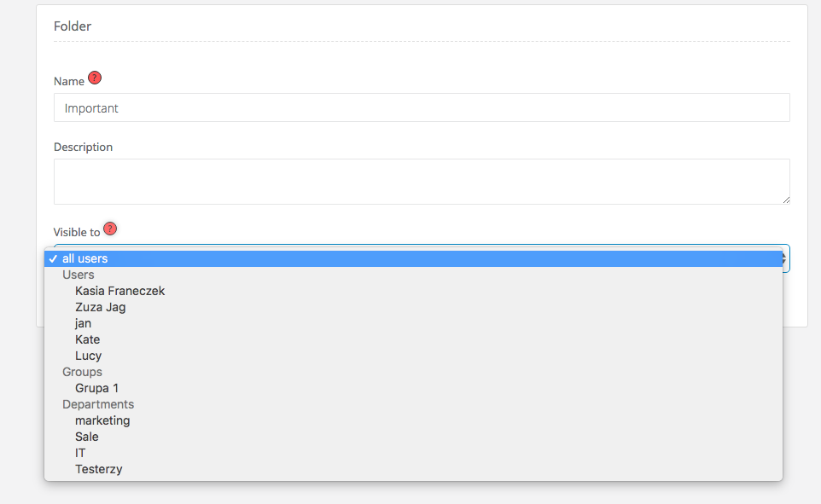Screen dimensions: 821x504
Task: Click the help icon beside Visible to
Action: coord(110,229)
